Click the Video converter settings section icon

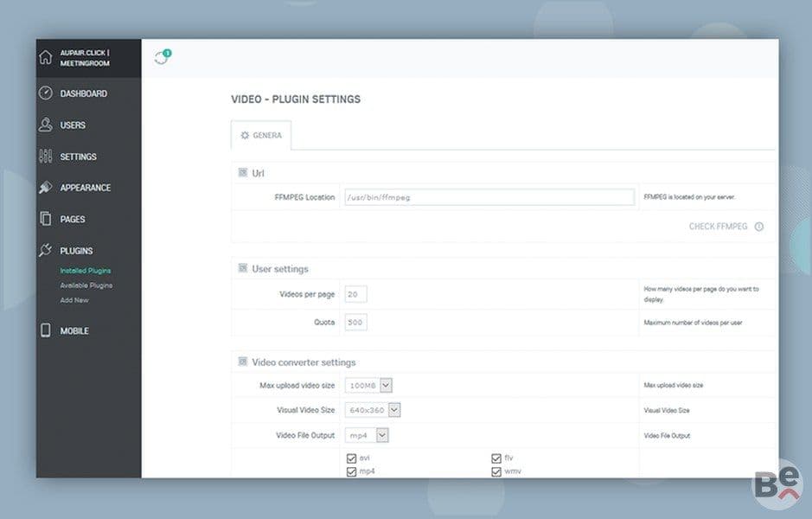coord(242,362)
